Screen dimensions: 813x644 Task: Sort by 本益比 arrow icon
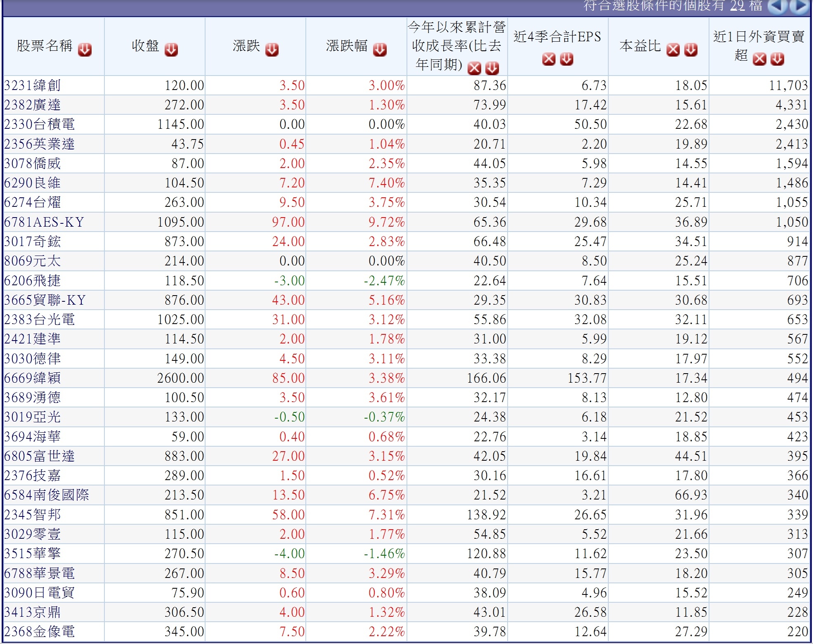click(691, 50)
